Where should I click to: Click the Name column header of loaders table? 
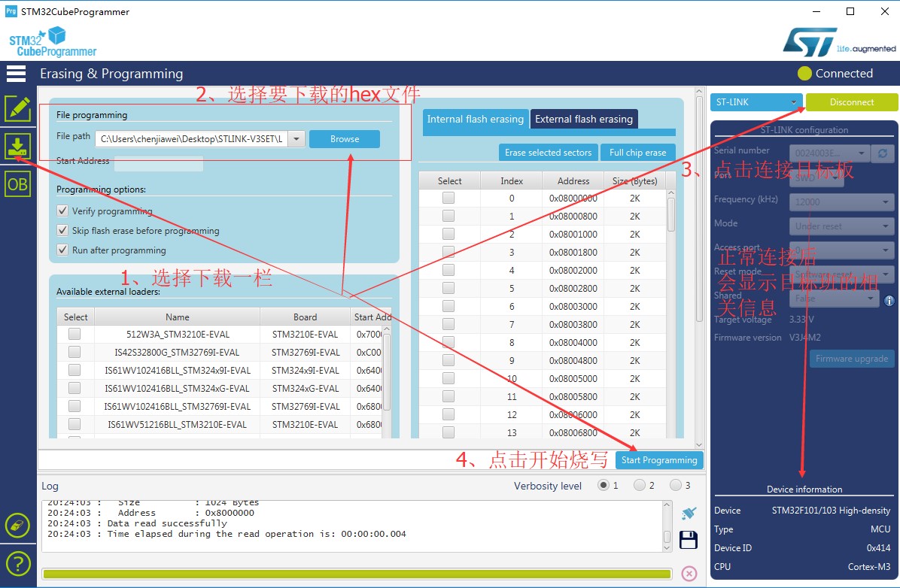(x=178, y=317)
